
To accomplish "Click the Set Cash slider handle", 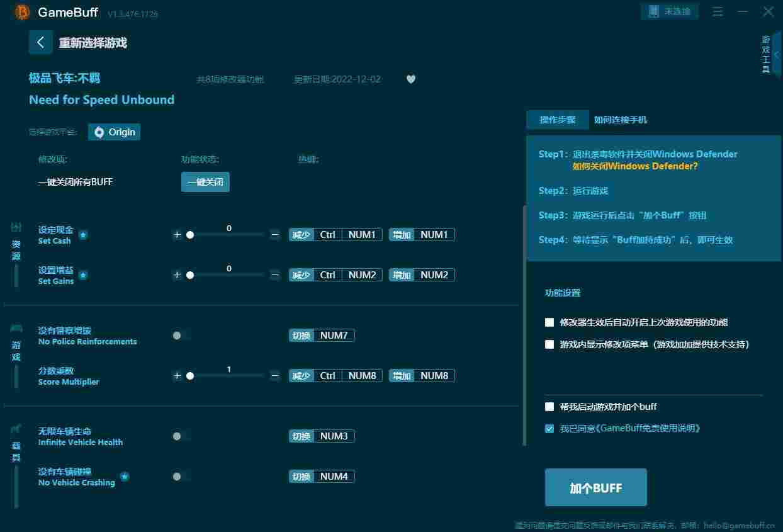I will [190, 235].
